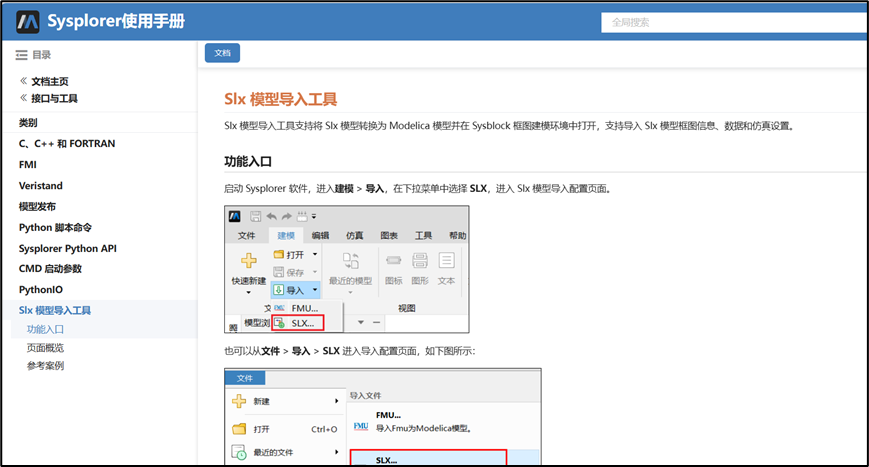Expand the 打开 dropdown arrow
Screen dimensions: 869x467
tap(315, 254)
